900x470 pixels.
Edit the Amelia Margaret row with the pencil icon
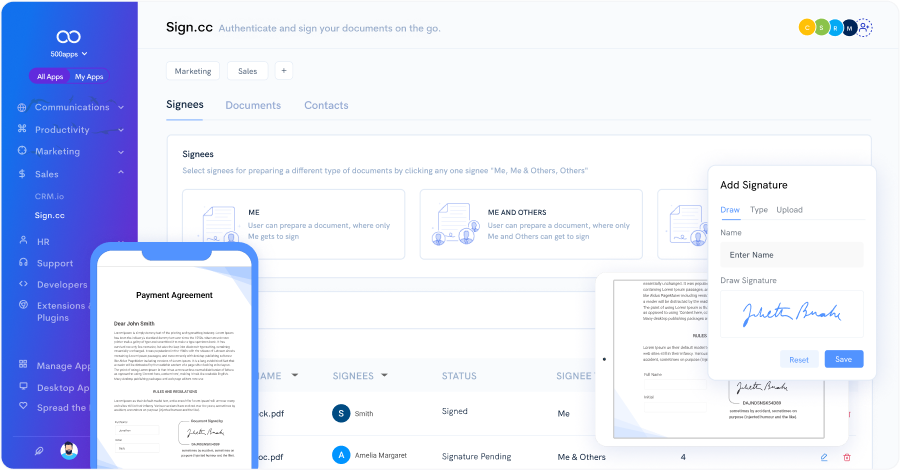[824, 457]
